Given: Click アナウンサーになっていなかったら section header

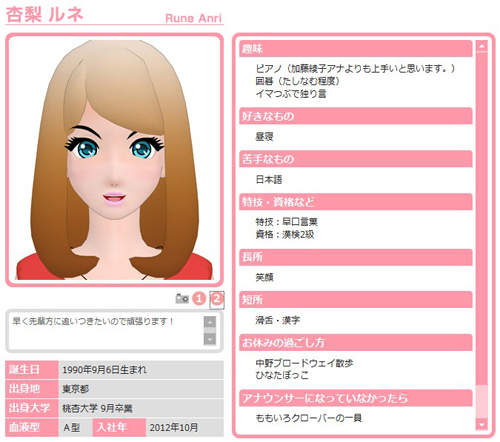Looking at the screenshot, I should pyautogui.click(x=356, y=398).
